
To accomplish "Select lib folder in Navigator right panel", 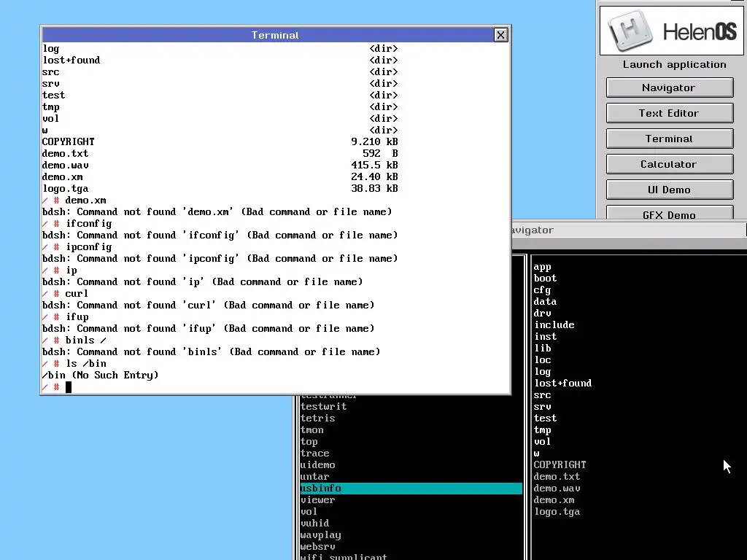I will click(x=542, y=348).
